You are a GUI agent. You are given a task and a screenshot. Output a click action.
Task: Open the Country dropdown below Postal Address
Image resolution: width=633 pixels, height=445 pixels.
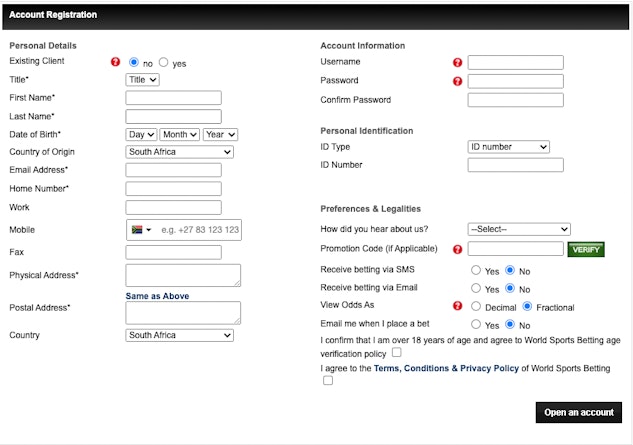point(180,336)
